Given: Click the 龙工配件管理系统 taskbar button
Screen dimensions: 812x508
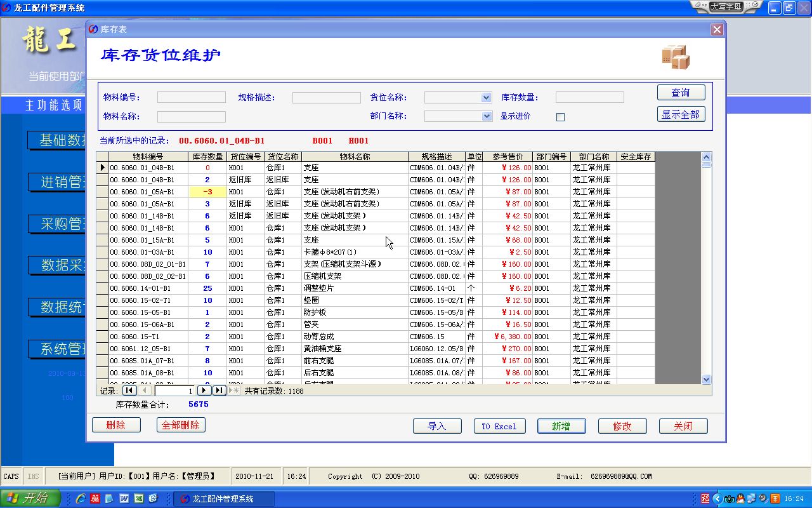Looking at the screenshot, I should [x=224, y=498].
